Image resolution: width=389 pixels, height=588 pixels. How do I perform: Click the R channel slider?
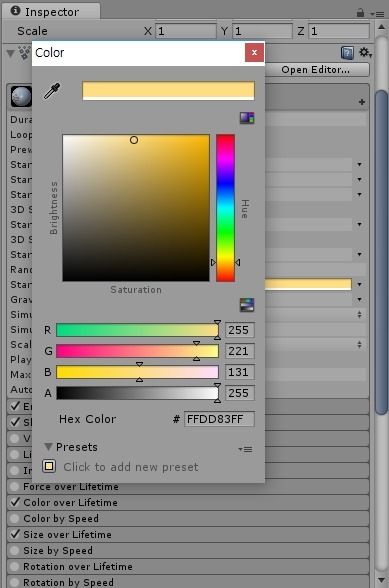[x=137, y=330]
